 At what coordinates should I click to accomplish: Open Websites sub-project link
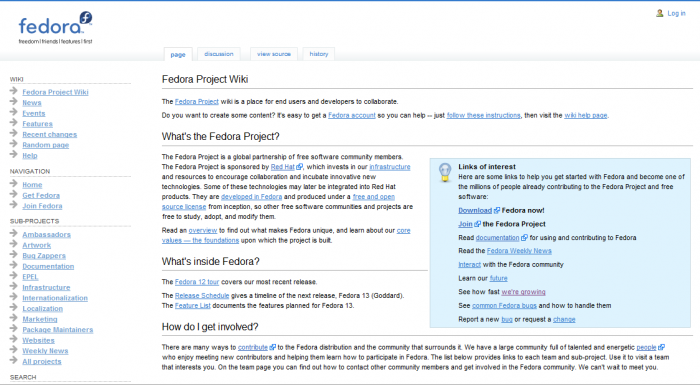pos(38,340)
